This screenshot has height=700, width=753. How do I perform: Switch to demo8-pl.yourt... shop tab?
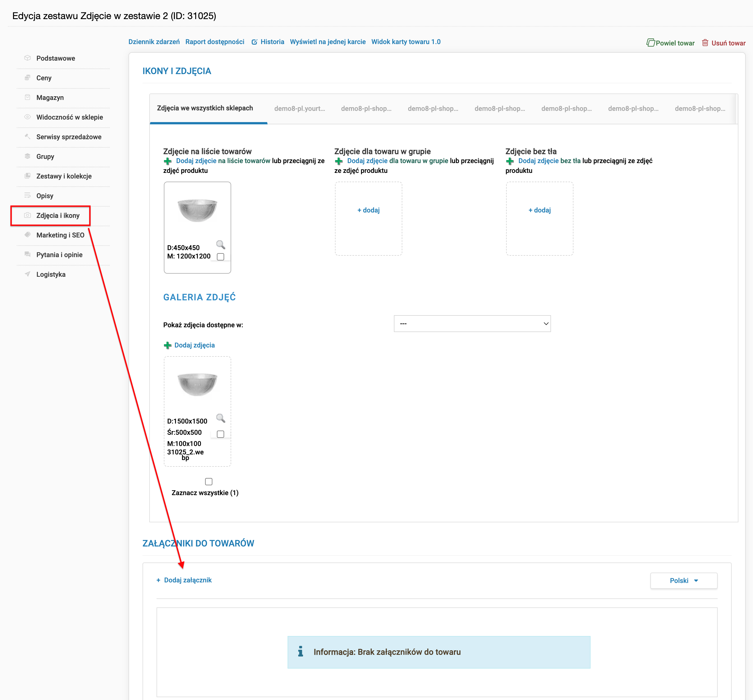pyautogui.click(x=299, y=109)
